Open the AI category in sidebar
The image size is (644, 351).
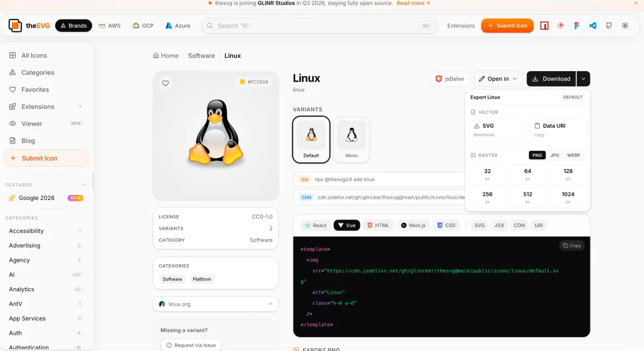(x=45, y=274)
